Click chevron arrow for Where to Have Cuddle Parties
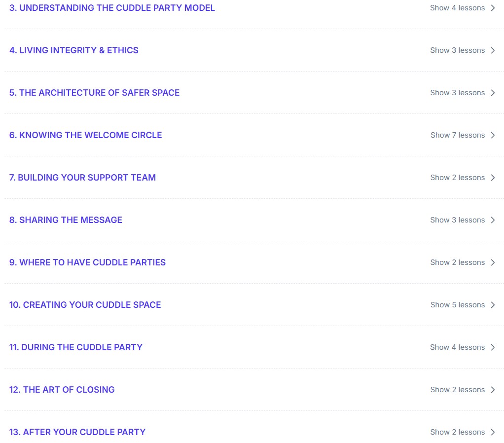This screenshot has height=443, width=504. pyautogui.click(x=493, y=262)
